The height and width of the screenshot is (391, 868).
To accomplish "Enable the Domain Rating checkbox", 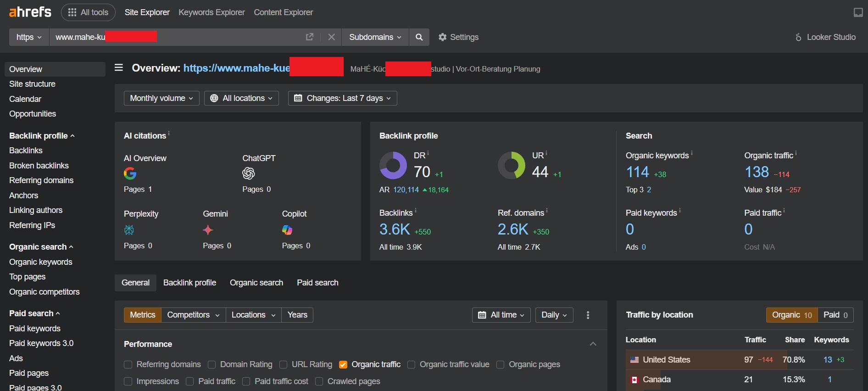I will [x=212, y=364].
